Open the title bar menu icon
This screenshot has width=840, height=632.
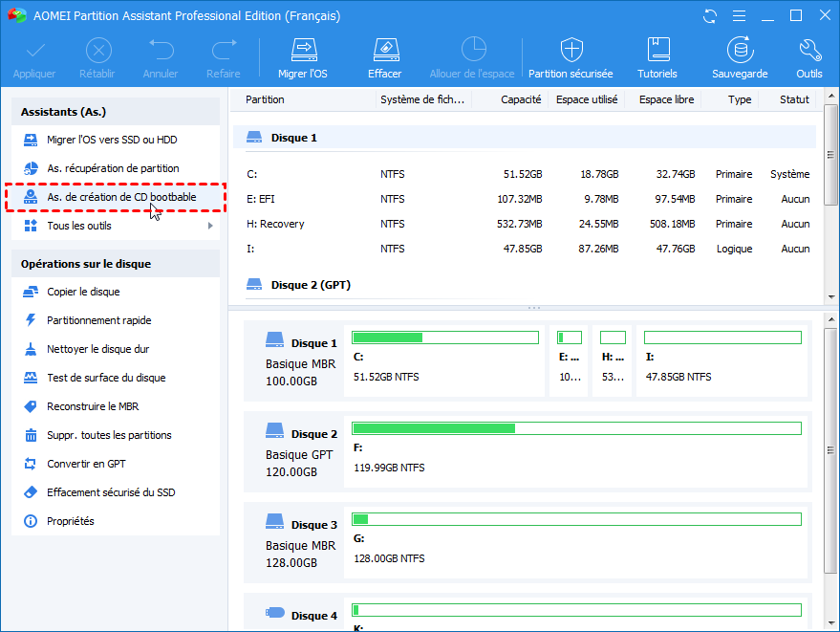(738, 16)
